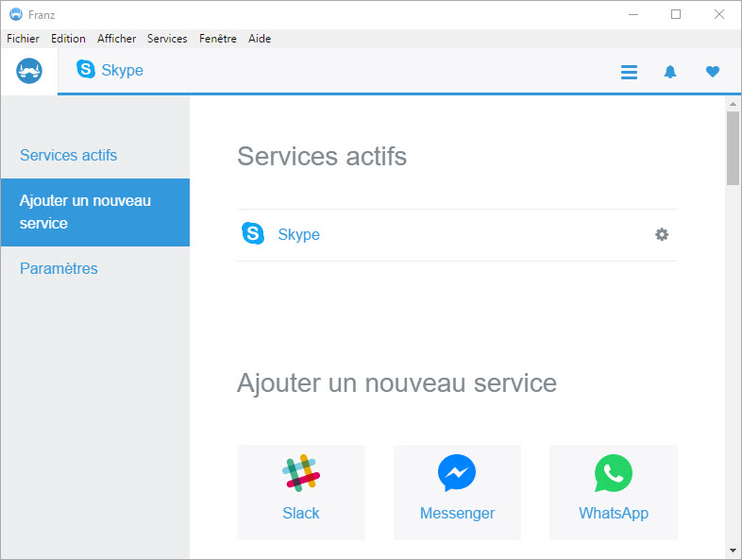Select Ajouter un nouveau service sidebar item

point(95,212)
